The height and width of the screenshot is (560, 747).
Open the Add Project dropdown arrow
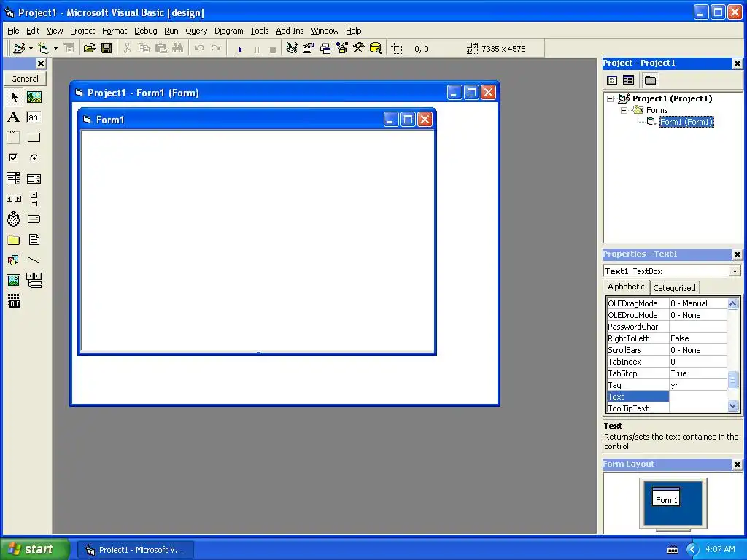click(31, 48)
